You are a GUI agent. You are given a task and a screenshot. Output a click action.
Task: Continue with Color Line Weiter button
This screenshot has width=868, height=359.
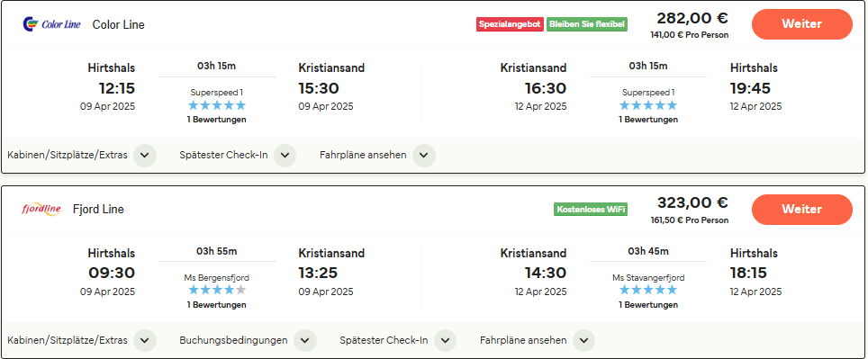point(801,24)
